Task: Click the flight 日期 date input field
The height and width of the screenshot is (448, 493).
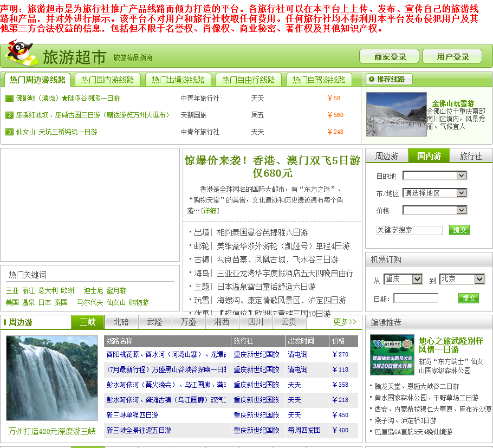Action: (x=416, y=298)
